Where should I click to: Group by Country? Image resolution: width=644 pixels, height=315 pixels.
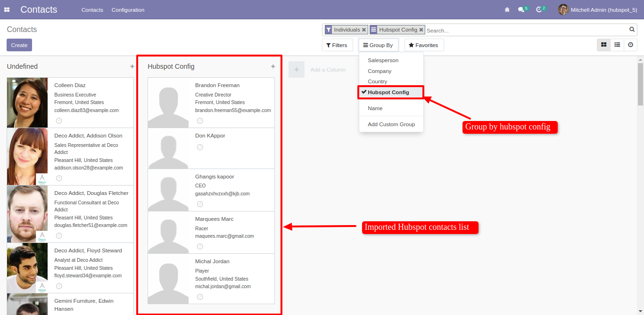point(391,81)
